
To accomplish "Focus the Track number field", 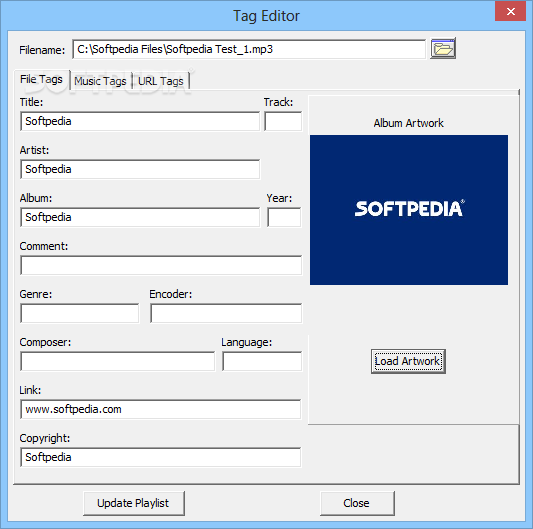I will tap(283, 121).
